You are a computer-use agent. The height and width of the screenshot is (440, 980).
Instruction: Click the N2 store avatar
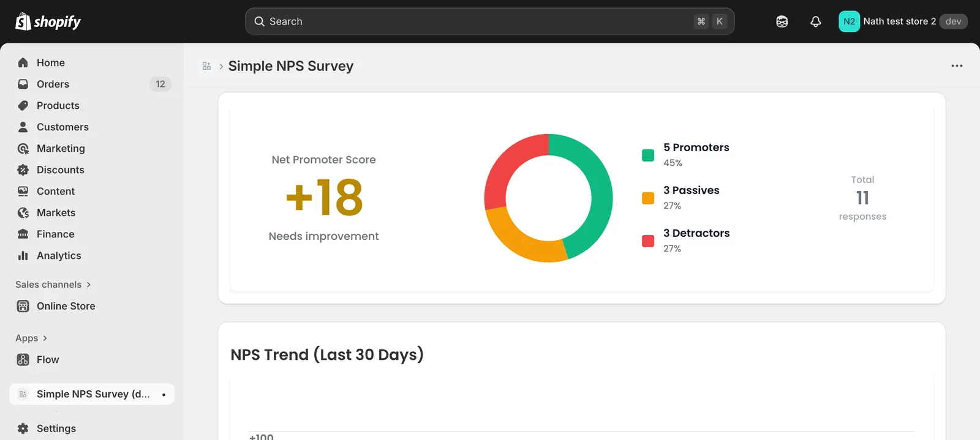[849, 21]
